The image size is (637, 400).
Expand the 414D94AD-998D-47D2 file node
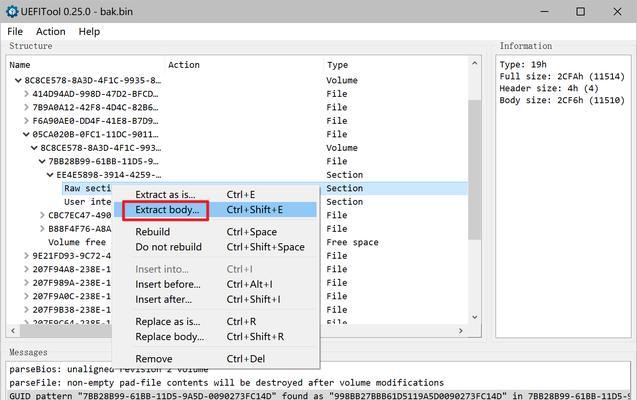(x=26, y=94)
